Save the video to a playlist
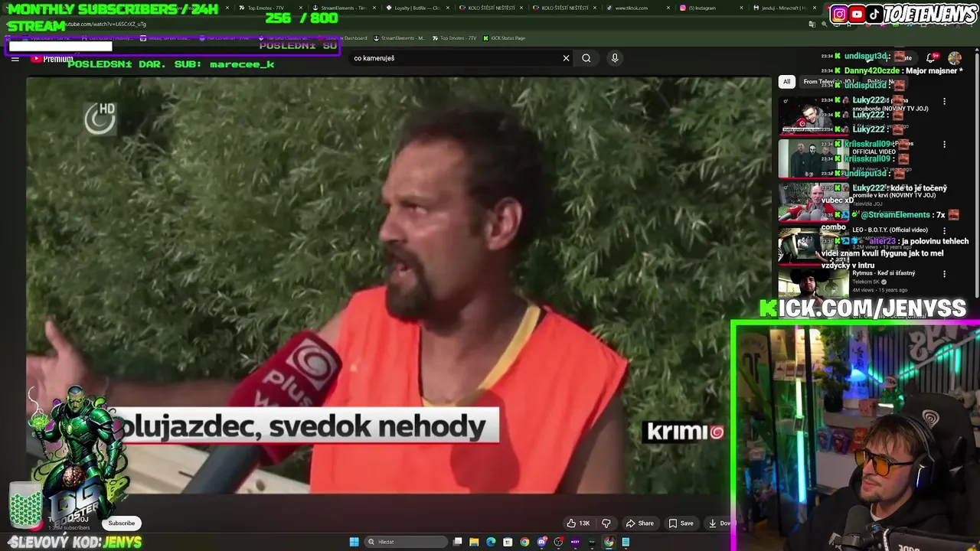The height and width of the screenshot is (551, 980). [x=681, y=523]
